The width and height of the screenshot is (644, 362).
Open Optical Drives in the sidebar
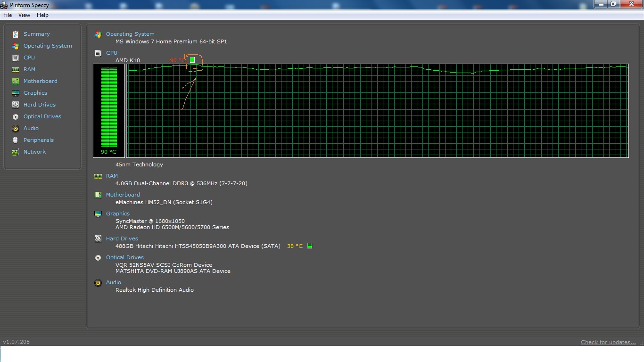(42, 116)
